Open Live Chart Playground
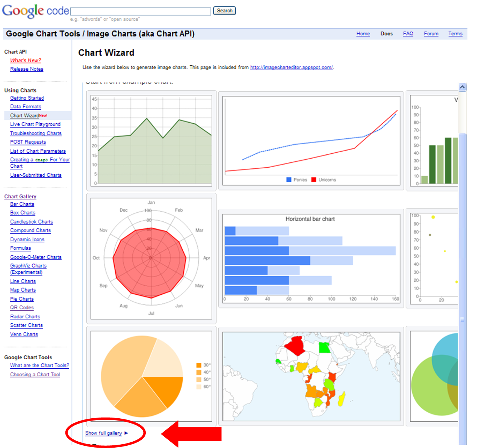The image size is (484, 448). pos(35,124)
